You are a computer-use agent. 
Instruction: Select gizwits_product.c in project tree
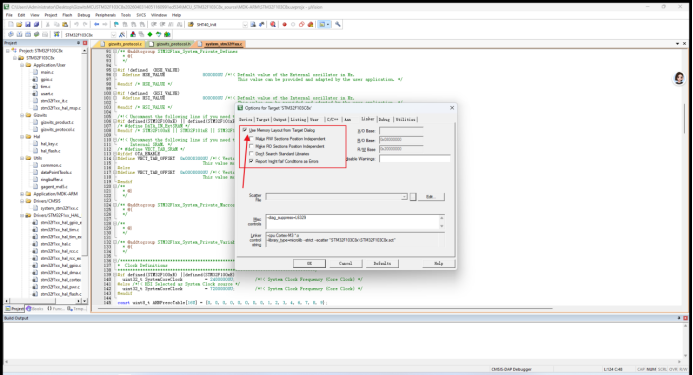57,122
